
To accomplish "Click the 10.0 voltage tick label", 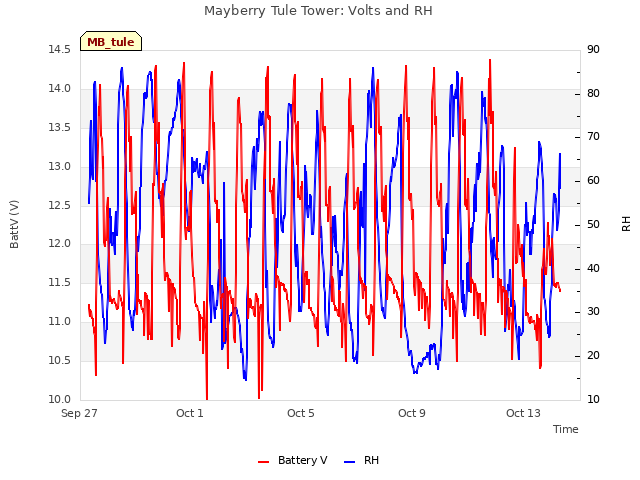I will pyautogui.click(x=60, y=399).
